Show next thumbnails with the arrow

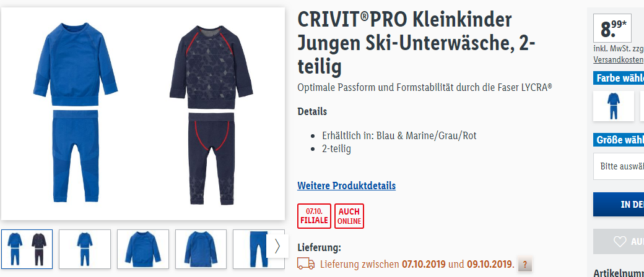pos(277,246)
